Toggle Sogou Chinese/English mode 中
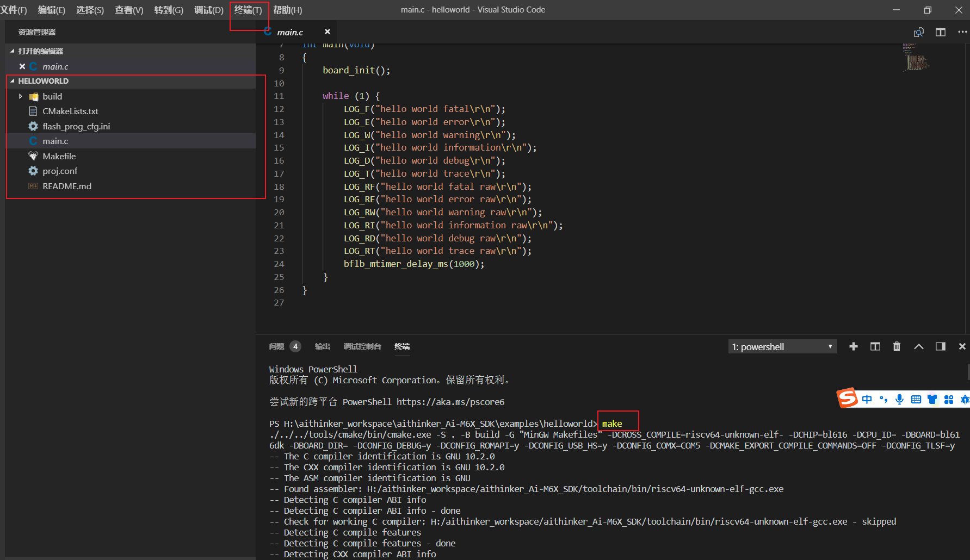The height and width of the screenshot is (560, 970). click(x=867, y=400)
